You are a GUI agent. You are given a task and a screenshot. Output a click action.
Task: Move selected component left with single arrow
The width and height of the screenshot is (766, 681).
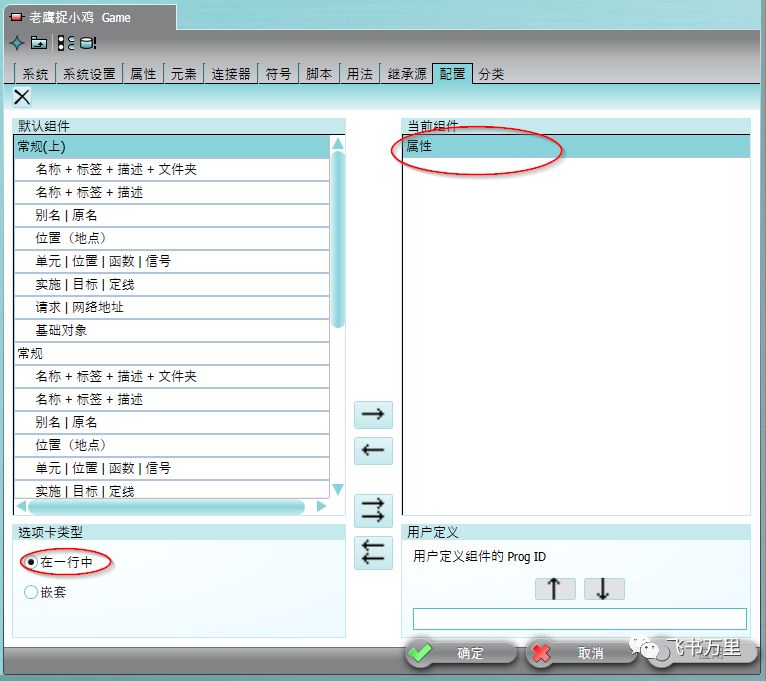(373, 450)
